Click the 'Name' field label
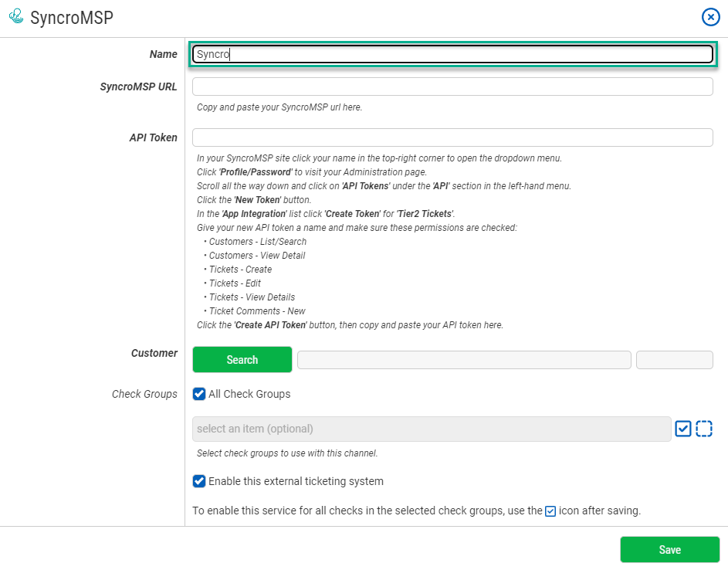 pyautogui.click(x=164, y=54)
